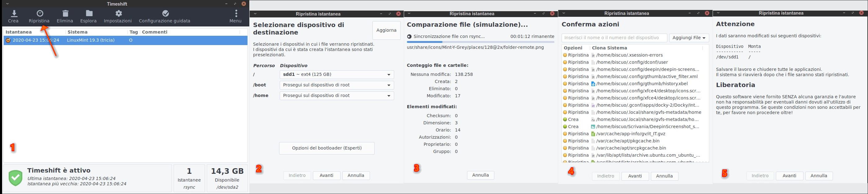Select the 2020-04-23 15:06:24 snapshot row
Screen dimensions: 868x194
125,40
